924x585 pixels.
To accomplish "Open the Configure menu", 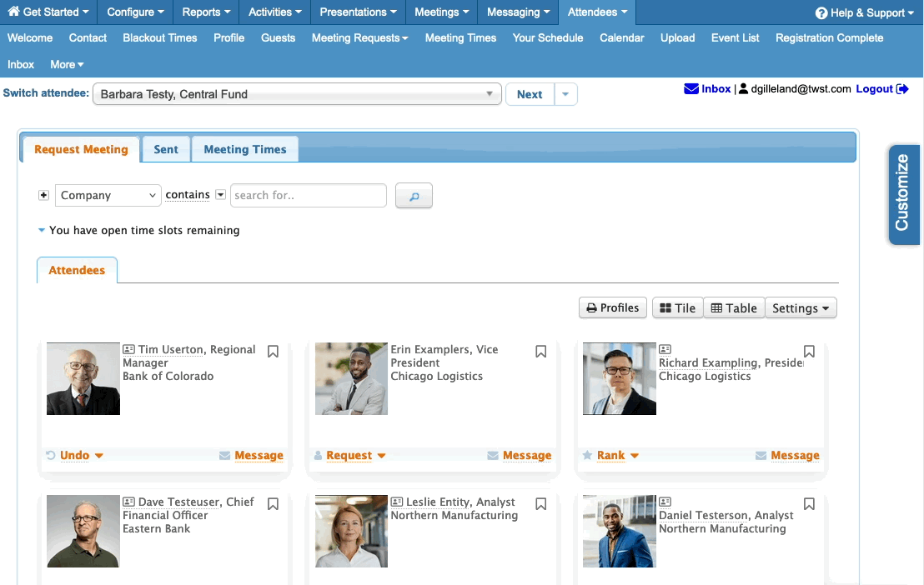I will point(136,12).
